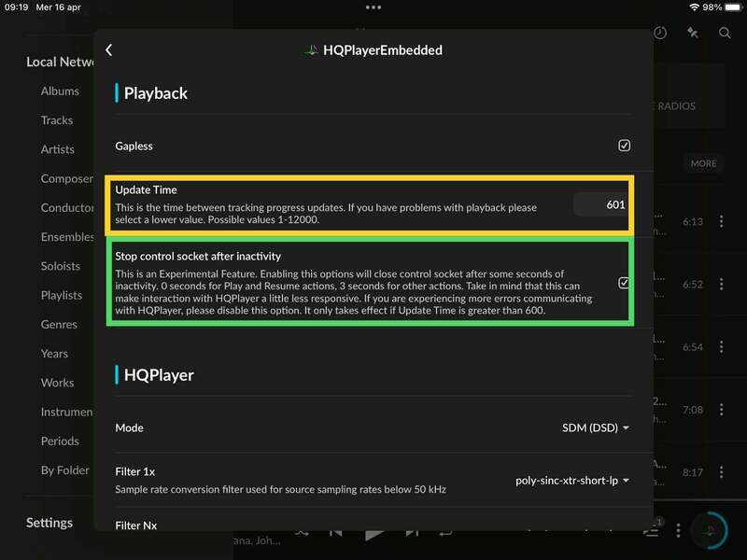The height and width of the screenshot is (560, 747).
Task: Click the MORE button
Action: click(x=704, y=163)
